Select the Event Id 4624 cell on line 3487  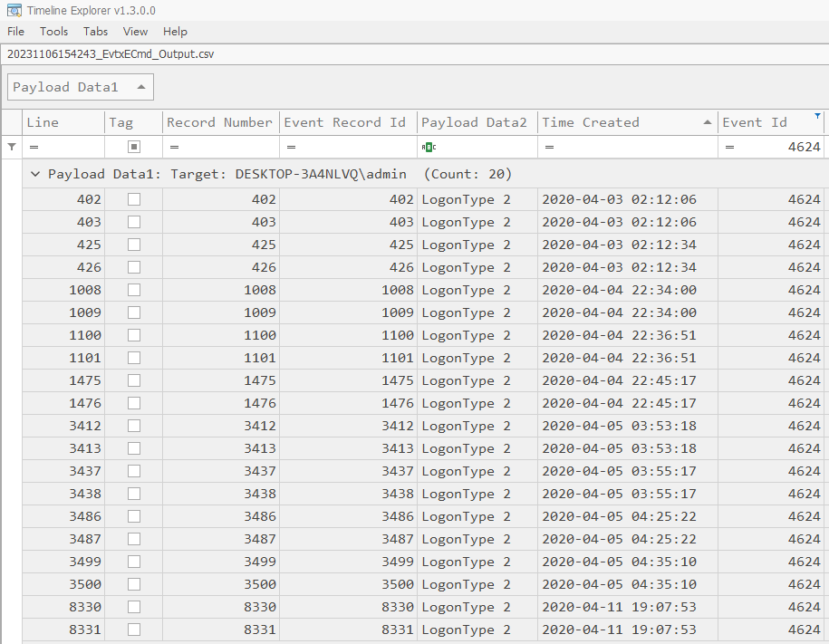tap(771, 539)
